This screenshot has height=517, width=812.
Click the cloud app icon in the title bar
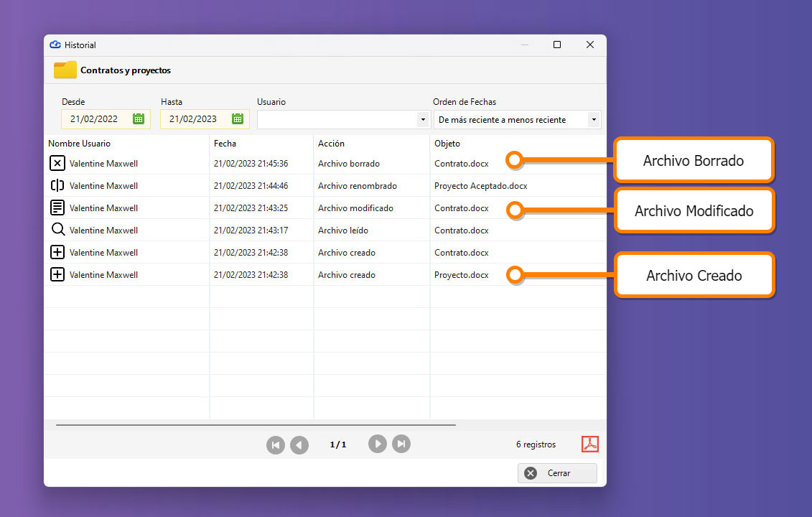pyautogui.click(x=55, y=45)
